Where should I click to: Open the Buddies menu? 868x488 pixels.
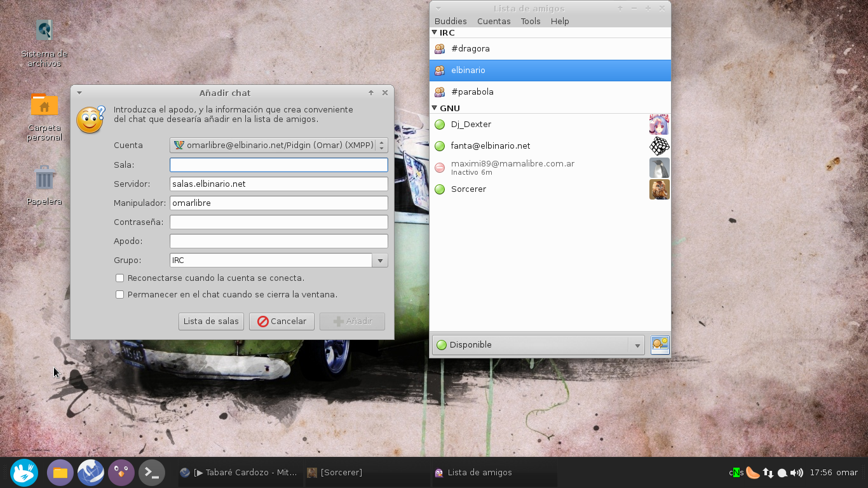click(451, 21)
